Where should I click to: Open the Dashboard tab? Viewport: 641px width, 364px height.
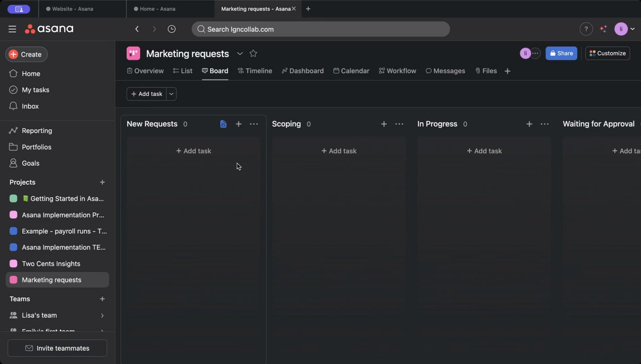coord(303,71)
